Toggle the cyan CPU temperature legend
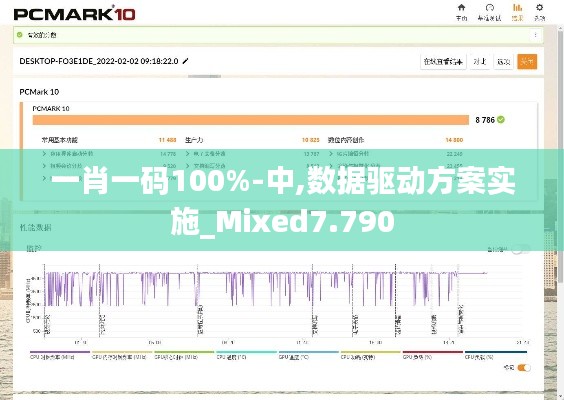564x400 pixels. (x=246, y=355)
